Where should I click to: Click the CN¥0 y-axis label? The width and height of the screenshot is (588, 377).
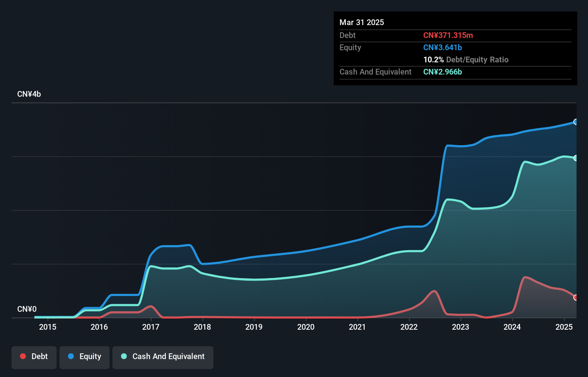click(x=27, y=309)
